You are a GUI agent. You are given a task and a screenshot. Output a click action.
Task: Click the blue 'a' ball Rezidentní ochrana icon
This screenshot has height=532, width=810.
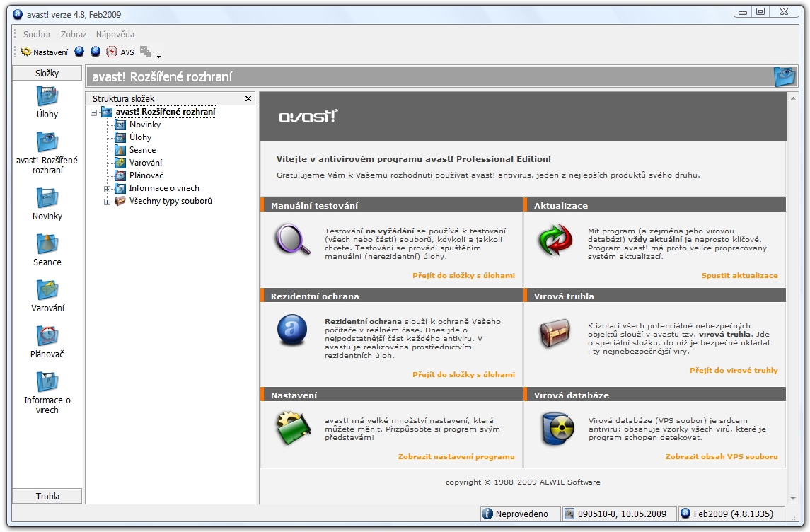pos(292,330)
